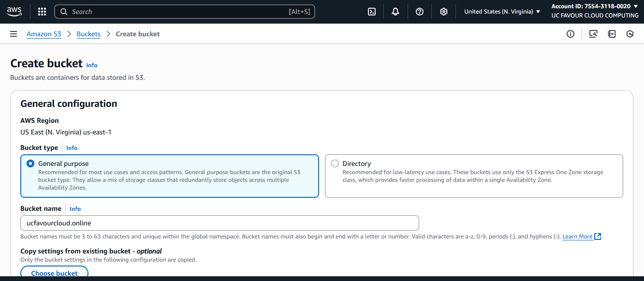The width and height of the screenshot is (644, 281).
Task: Open the AWS services grid menu
Action: tap(42, 12)
